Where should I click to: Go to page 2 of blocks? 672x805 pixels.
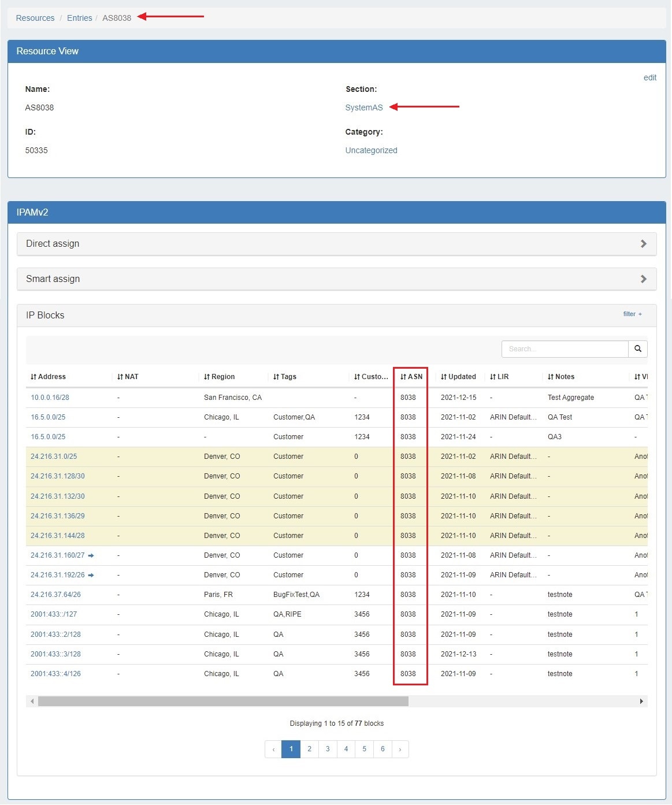coord(309,750)
